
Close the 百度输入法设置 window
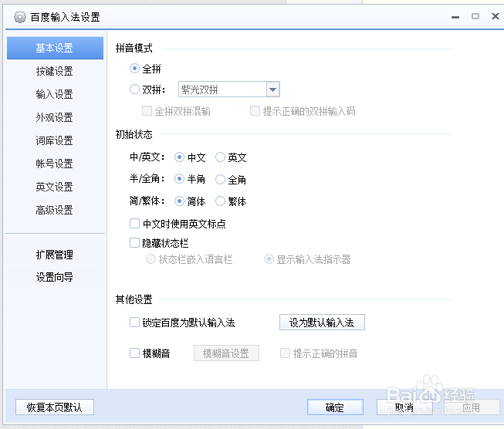coord(496,16)
